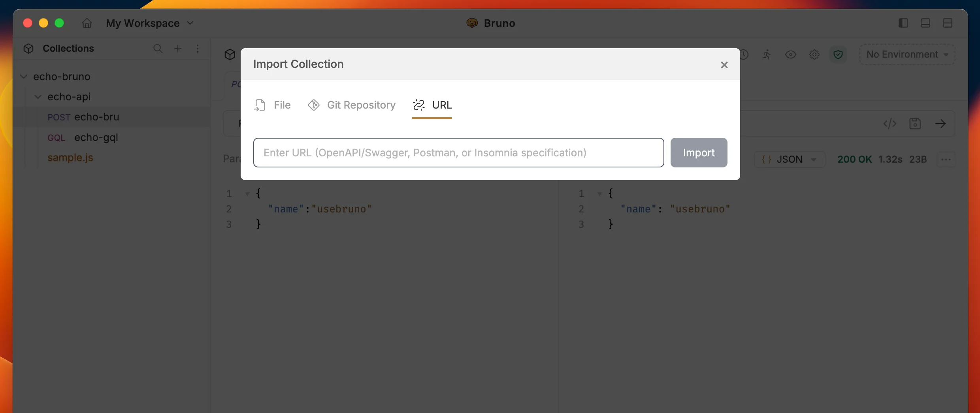980x413 pixels.
Task: Toggle the sidebar layout icon
Action: tap(903, 23)
